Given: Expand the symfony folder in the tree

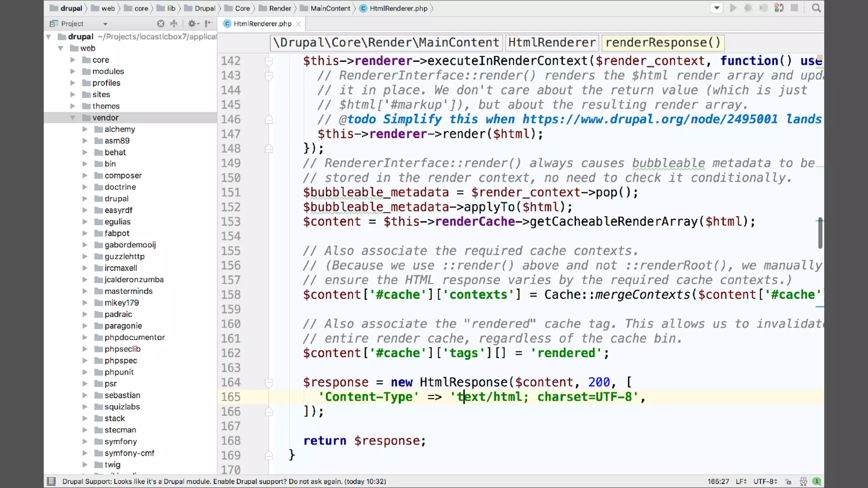Looking at the screenshot, I should click(85, 441).
